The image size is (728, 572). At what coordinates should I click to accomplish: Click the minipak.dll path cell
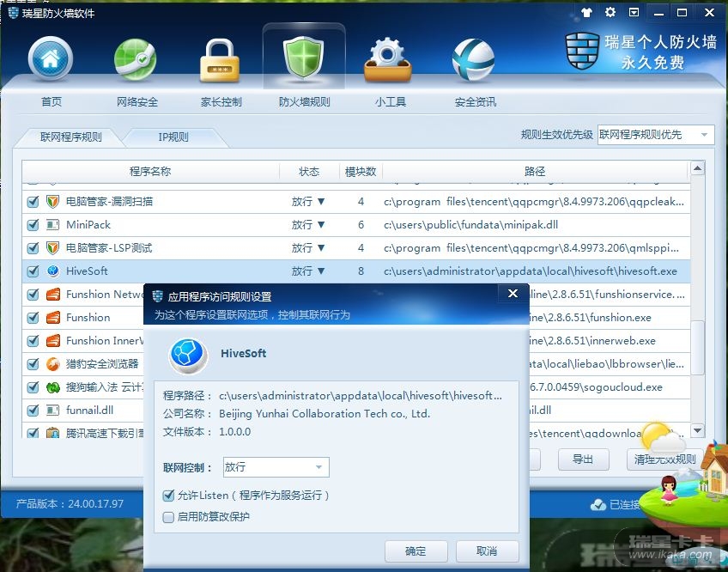(x=470, y=225)
